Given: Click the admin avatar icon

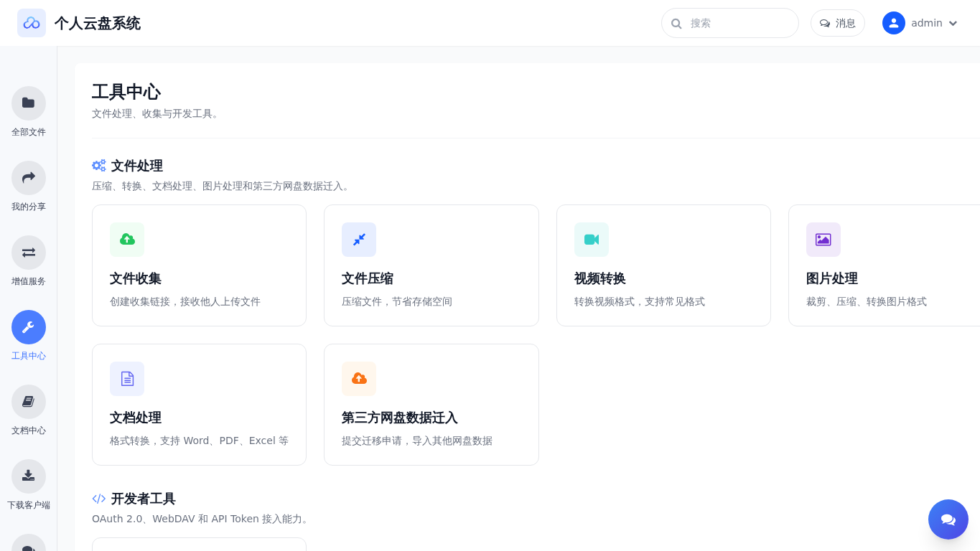Looking at the screenshot, I should coord(894,23).
